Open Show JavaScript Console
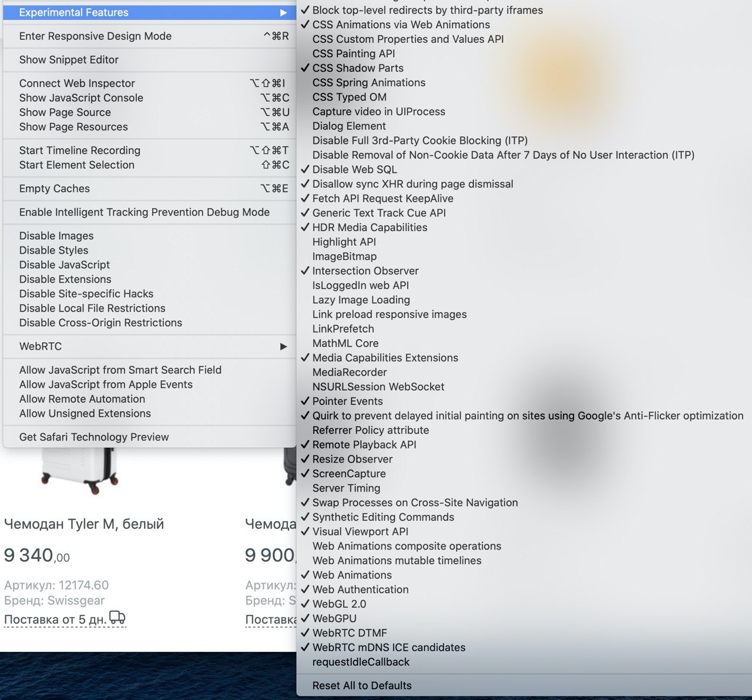The width and height of the screenshot is (752, 700). 149,98
